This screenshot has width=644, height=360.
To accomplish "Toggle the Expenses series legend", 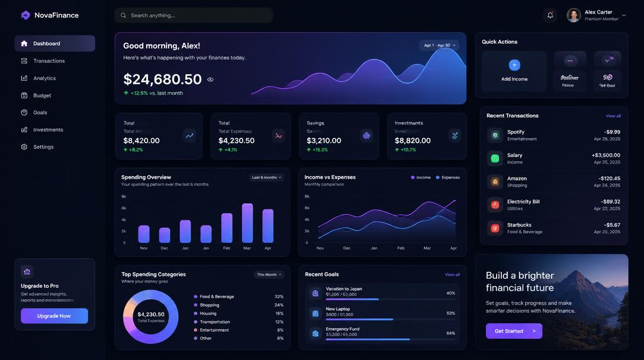I will [447, 178].
